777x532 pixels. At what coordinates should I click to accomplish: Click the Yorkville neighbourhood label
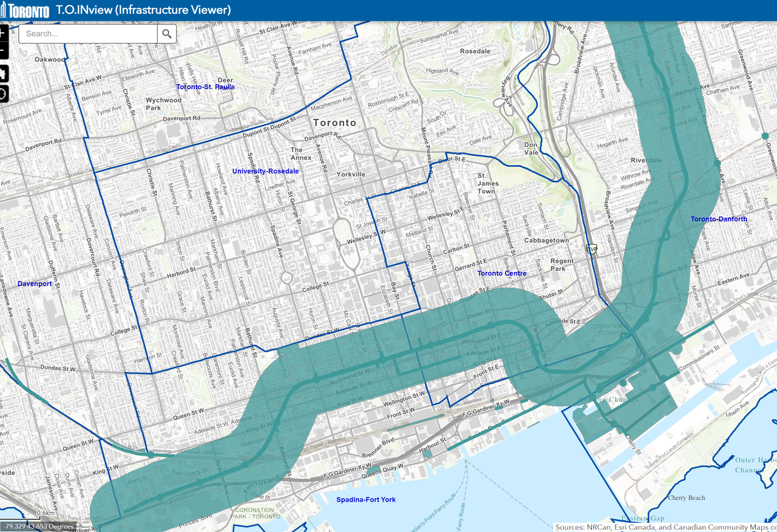351,175
